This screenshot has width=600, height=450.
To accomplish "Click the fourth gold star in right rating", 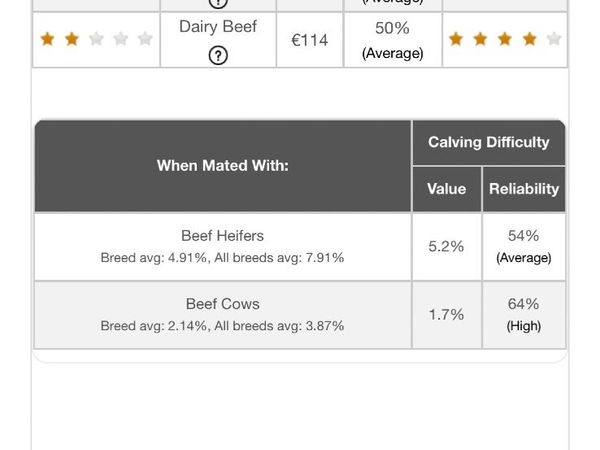I will (529, 39).
